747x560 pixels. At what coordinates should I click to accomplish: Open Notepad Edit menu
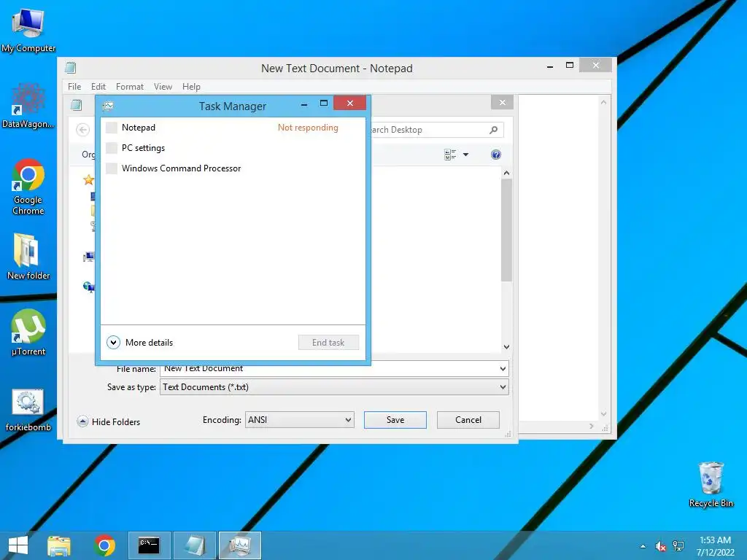point(98,87)
